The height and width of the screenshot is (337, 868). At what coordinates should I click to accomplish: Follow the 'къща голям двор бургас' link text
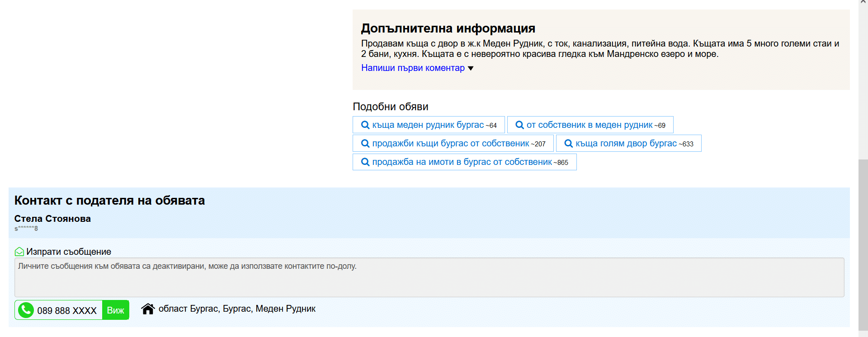(x=626, y=144)
